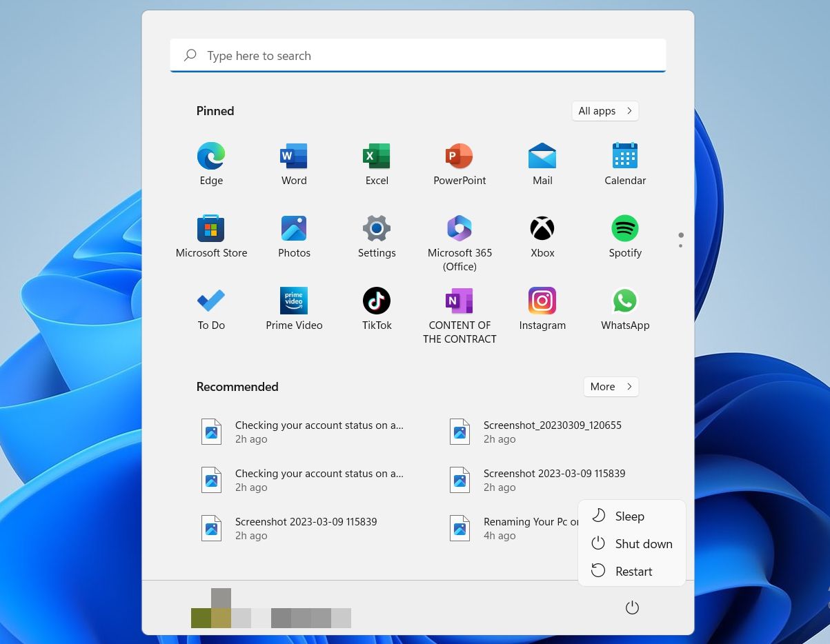The width and height of the screenshot is (830, 644).
Task: Open WhatsApp pinned app
Action: click(x=625, y=301)
